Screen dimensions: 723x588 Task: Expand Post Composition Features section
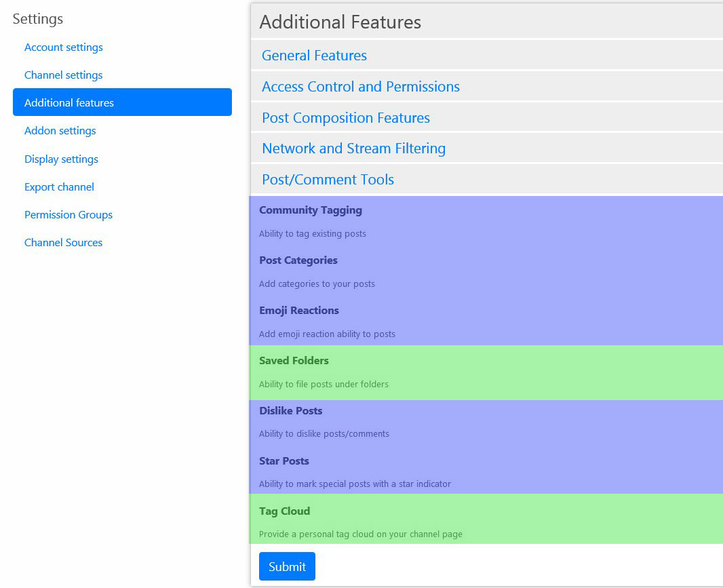pos(345,118)
